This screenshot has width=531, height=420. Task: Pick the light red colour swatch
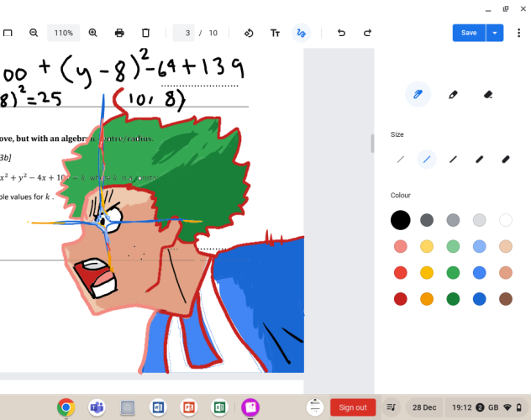tap(401, 246)
